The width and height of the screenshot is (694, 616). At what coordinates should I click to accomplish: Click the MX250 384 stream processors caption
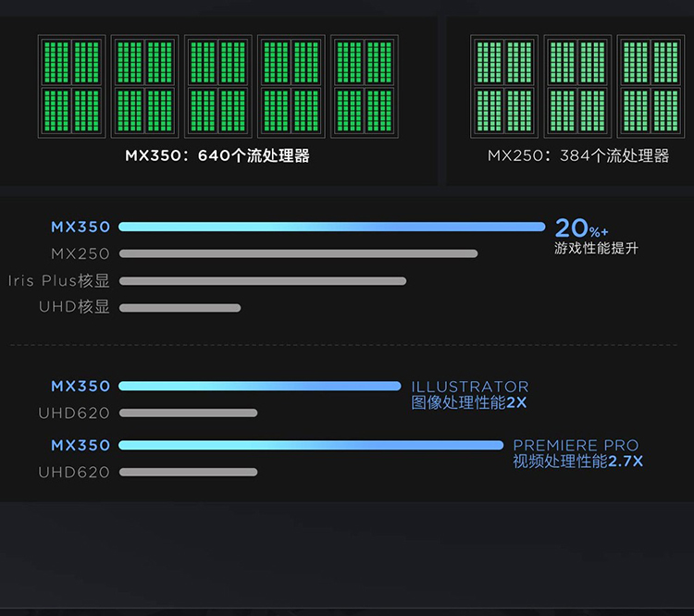tap(578, 155)
